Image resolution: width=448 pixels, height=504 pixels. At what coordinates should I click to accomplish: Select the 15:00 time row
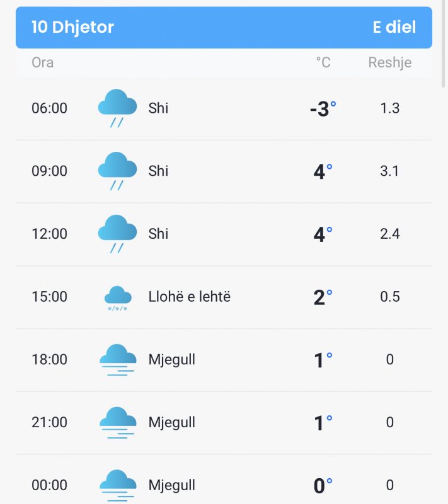(x=224, y=297)
